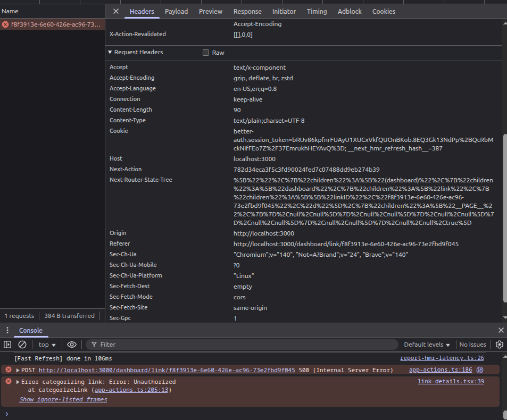Open the Default levels dropdown
This screenshot has width=507, height=420.
tap(427, 345)
